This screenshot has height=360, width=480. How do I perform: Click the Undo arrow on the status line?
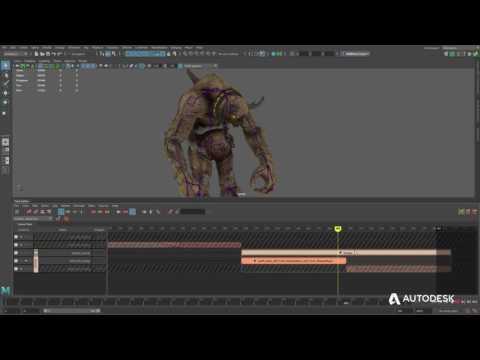point(55,54)
